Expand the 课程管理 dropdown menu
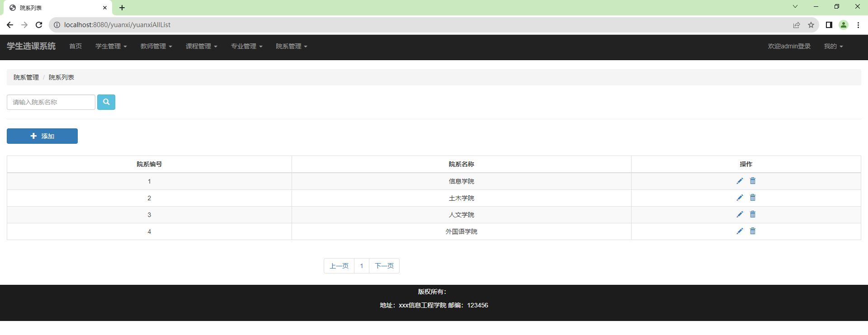This screenshot has height=335, width=868. 202,46
